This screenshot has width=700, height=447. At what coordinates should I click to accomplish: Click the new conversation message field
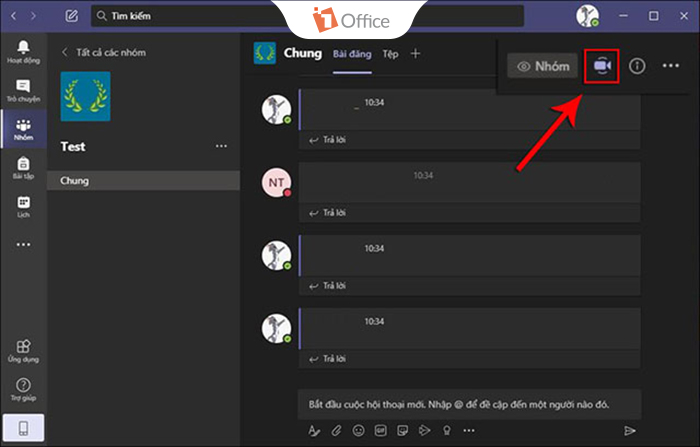click(x=469, y=405)
